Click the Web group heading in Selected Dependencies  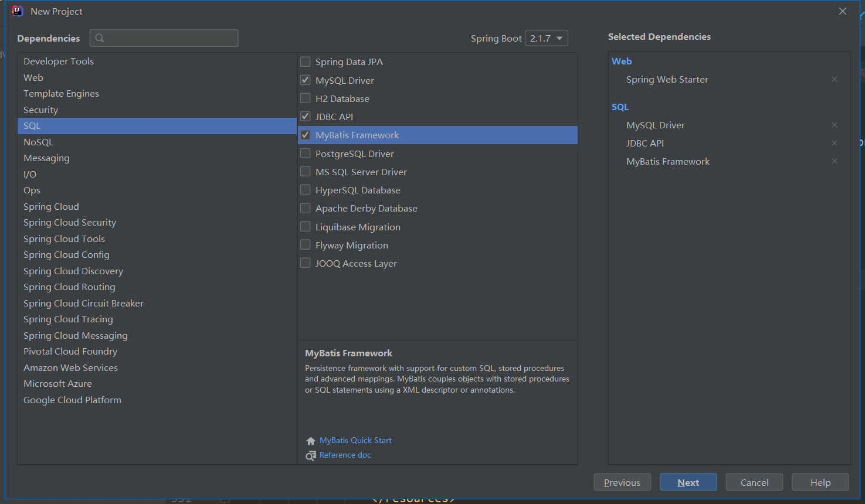coord(622,61)
